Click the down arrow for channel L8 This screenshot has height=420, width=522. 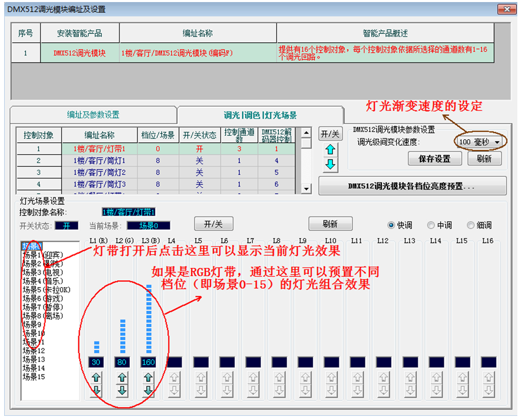point(279,390)
